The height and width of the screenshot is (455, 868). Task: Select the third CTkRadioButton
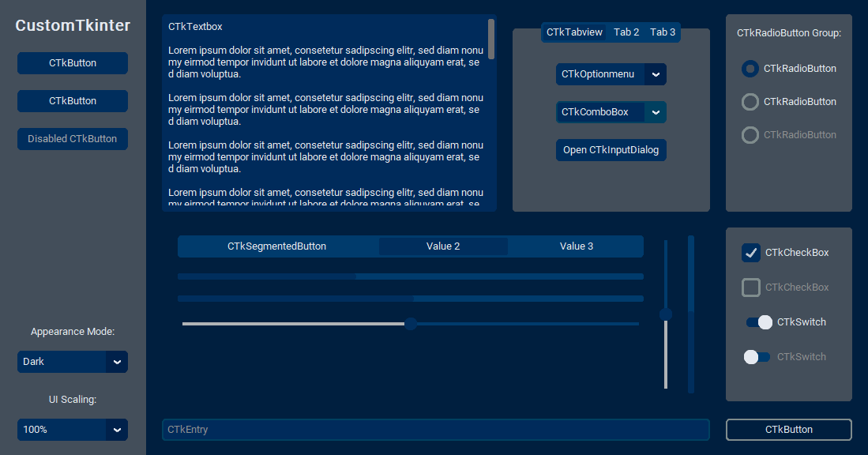pos(749,134)
